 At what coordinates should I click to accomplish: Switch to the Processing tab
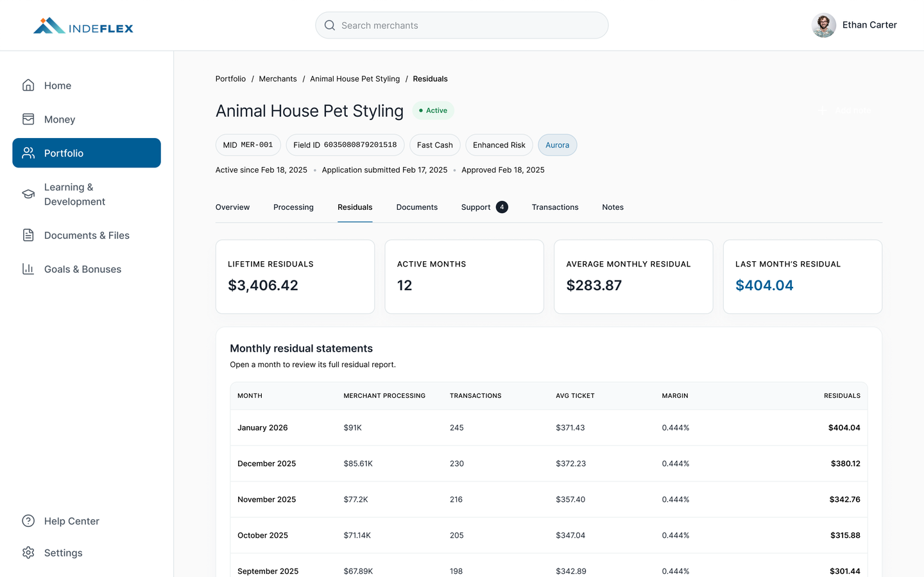click(x=293, y=207)
